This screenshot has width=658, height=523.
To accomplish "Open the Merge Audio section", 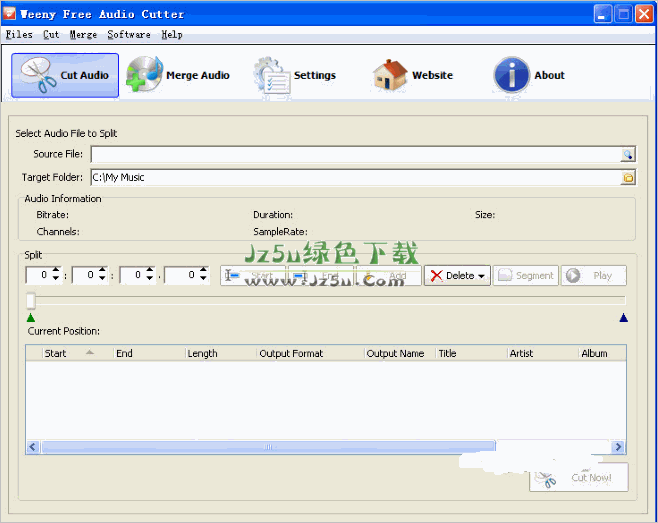I will [x=178, y=76].
